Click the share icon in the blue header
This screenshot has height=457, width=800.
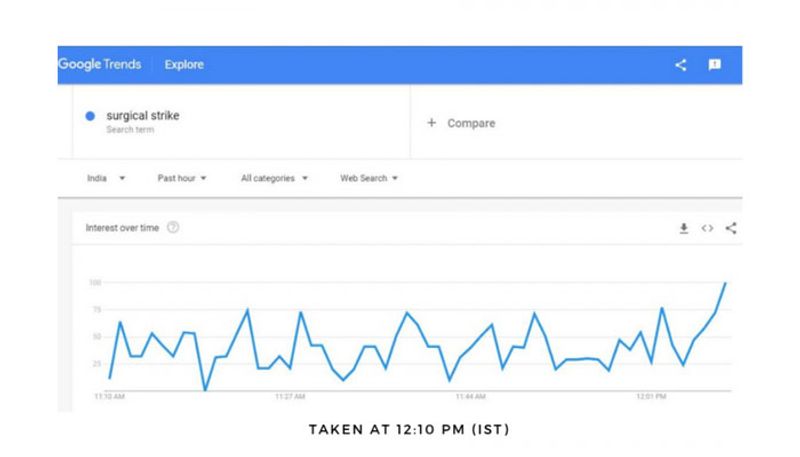pos(681,65)
